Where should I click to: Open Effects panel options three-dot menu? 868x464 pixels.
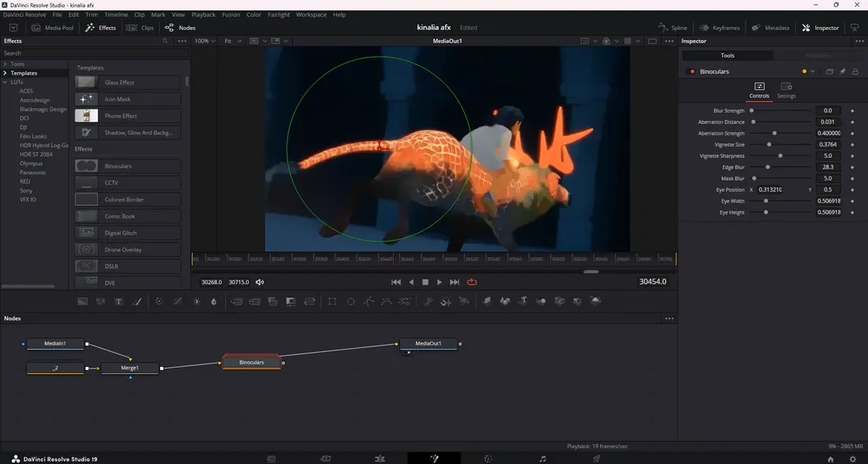pos(182,41)
